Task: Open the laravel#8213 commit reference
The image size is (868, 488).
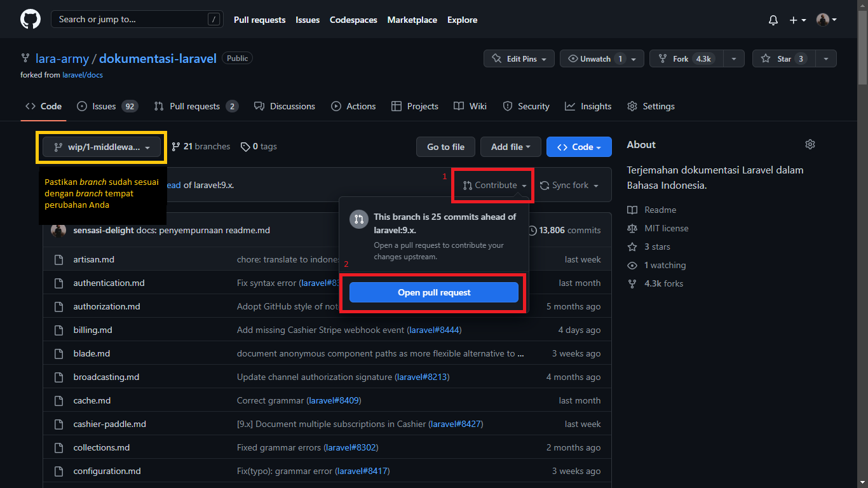Action: pyautogui.click(x=422, y=377)
